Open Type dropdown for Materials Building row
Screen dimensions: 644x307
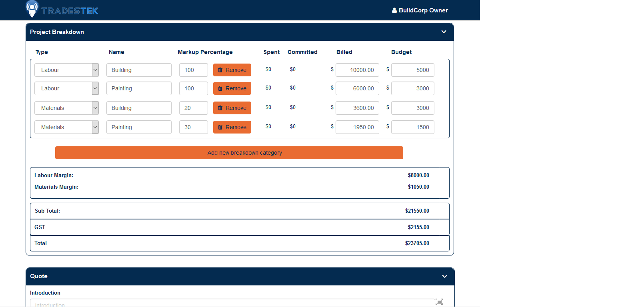(x=66, y=108)
